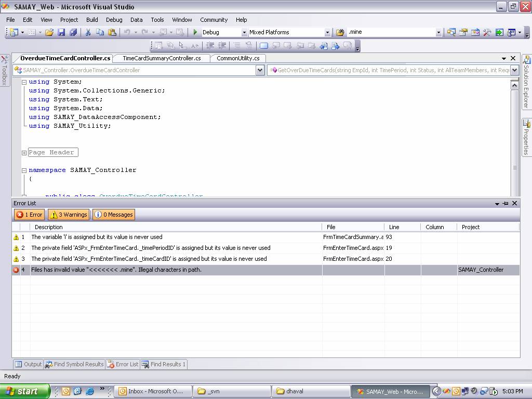Click the Windows Start button
Viewport: 532px width, 399px height.
point(25,391)
